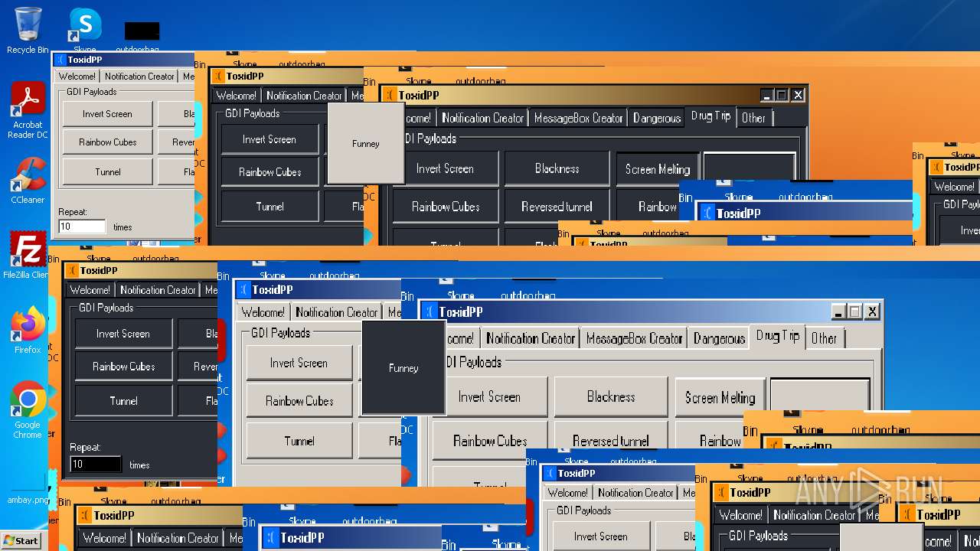Open the Other tab in large light ToxidPP window
980x551 pixels.
pos(824,338)
